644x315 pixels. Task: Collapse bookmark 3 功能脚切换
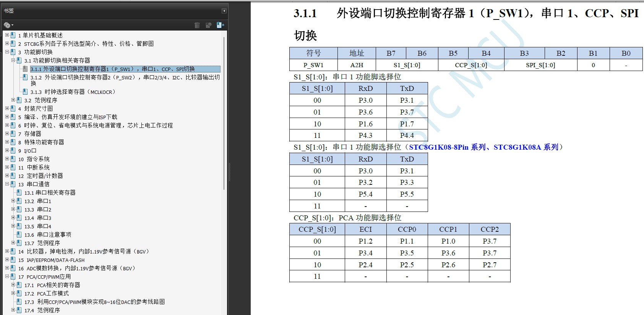pyautogui.click(x=7, y=52)
